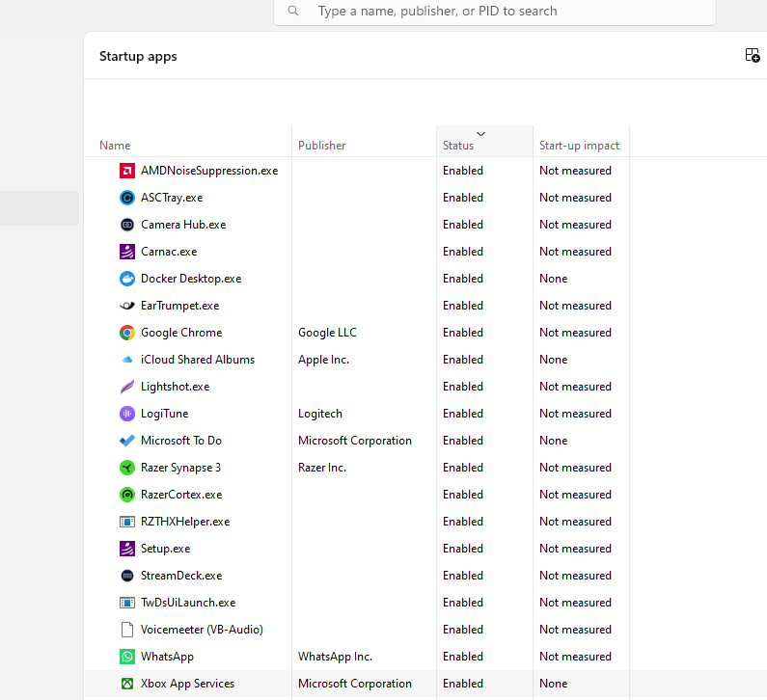Focus the name, publisher, or PID search box
The width and height of the screenshot is (767, 700).
495,12
